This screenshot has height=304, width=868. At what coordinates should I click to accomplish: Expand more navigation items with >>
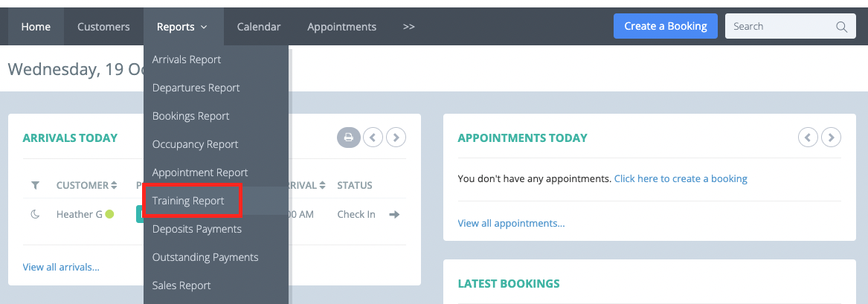(408, 27)
